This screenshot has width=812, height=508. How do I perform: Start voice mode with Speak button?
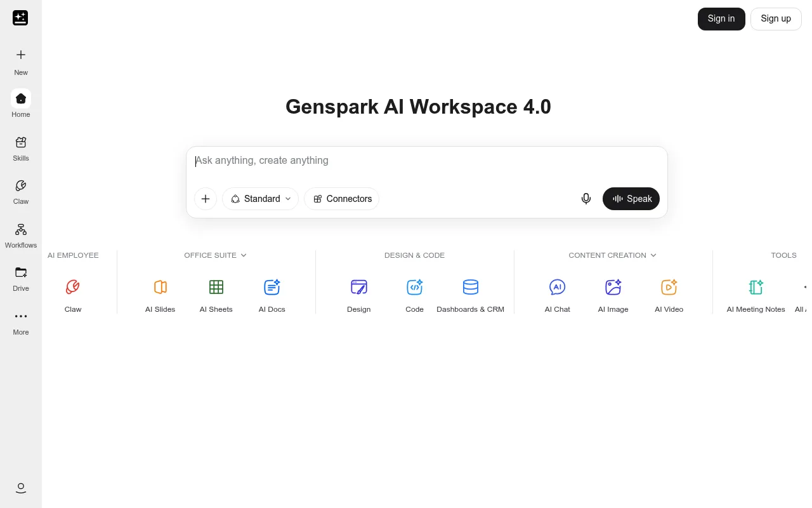[631, 199]
